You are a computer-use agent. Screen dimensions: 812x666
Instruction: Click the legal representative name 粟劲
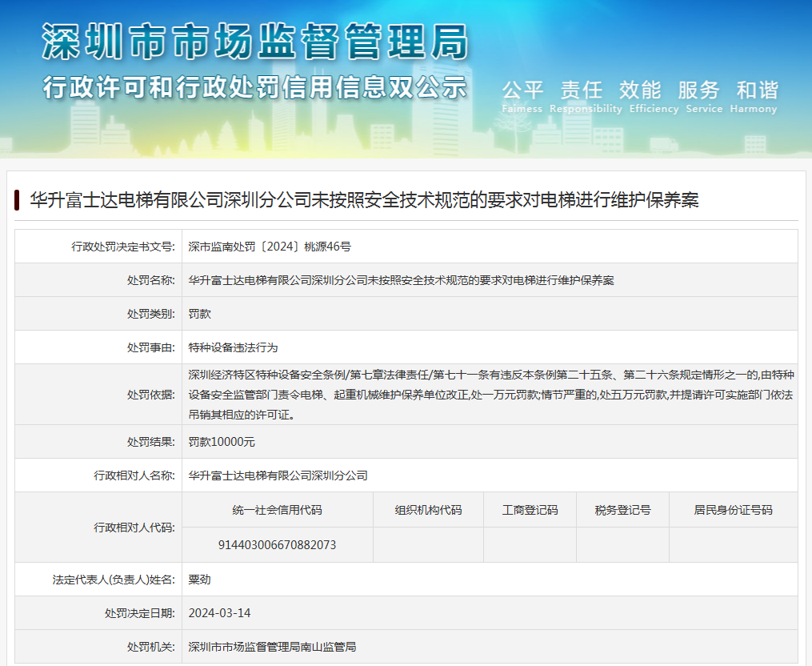200,579
